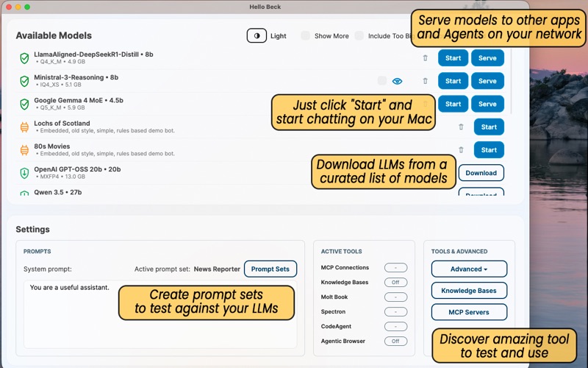Select the OpenAI GPT-OSS 20b model name

pyautogui.click(x=77, y=169)
